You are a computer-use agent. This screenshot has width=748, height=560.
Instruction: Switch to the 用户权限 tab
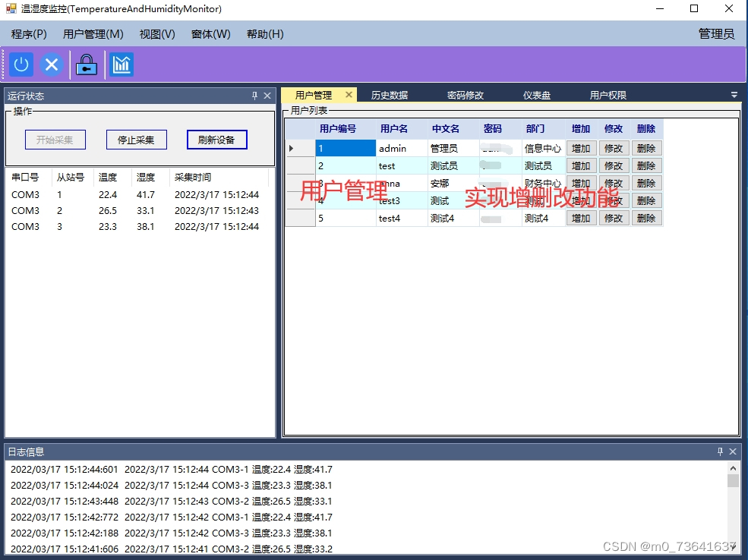coord(608,96)
